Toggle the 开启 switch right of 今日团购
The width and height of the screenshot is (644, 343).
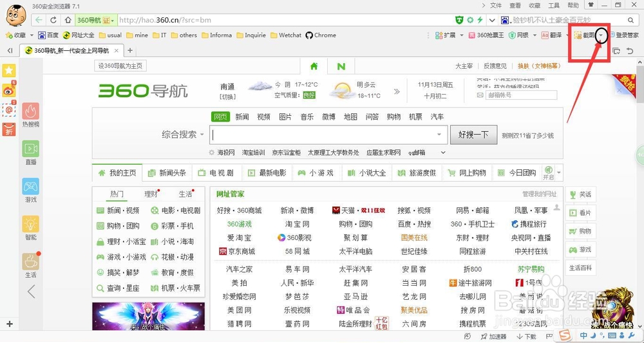(x=548, y=172)
